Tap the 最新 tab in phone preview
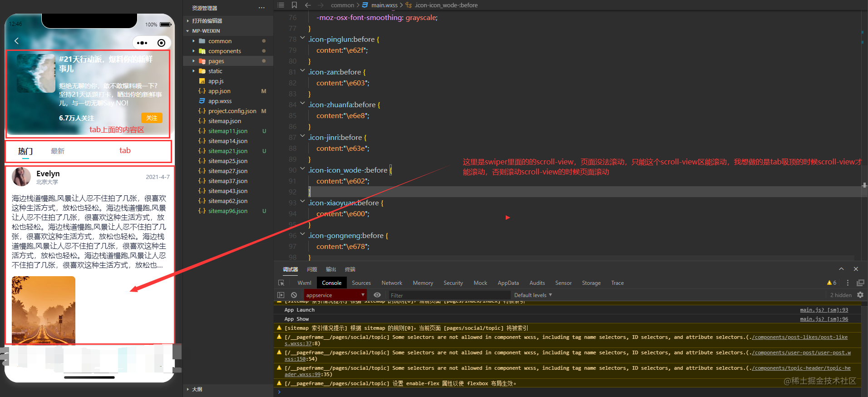 [58, 151]
